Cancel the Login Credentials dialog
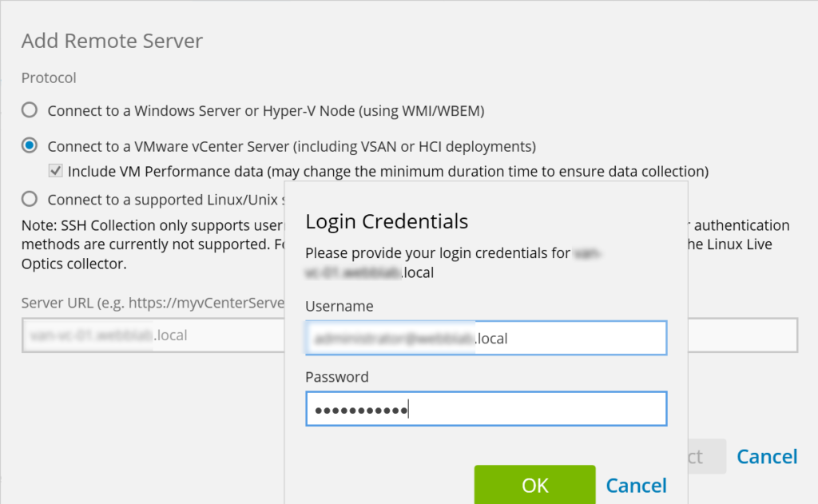Screen dimensions: 818x504 point(636,486)
